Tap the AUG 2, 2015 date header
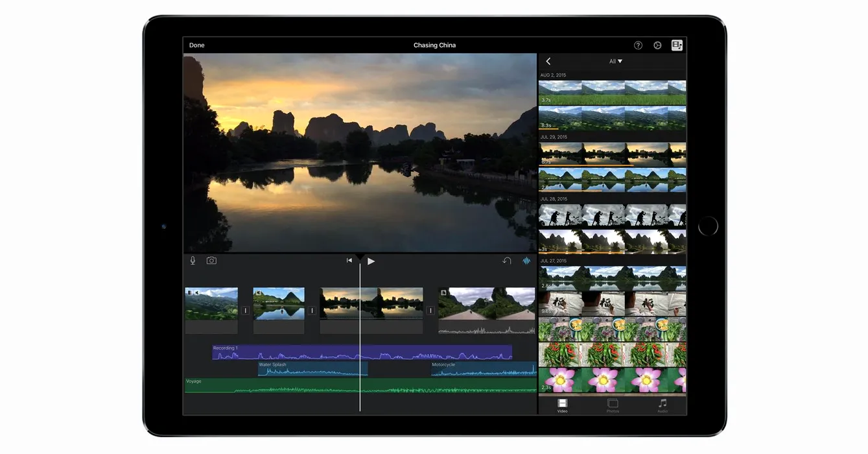 point(553,75)
